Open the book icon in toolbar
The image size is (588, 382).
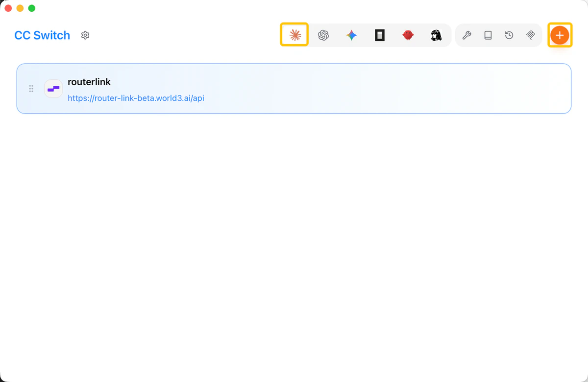[x=488, y=35]
